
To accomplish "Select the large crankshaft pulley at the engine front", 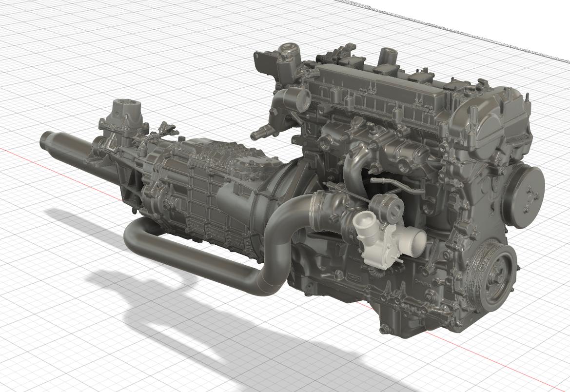I will coord(491,277).
